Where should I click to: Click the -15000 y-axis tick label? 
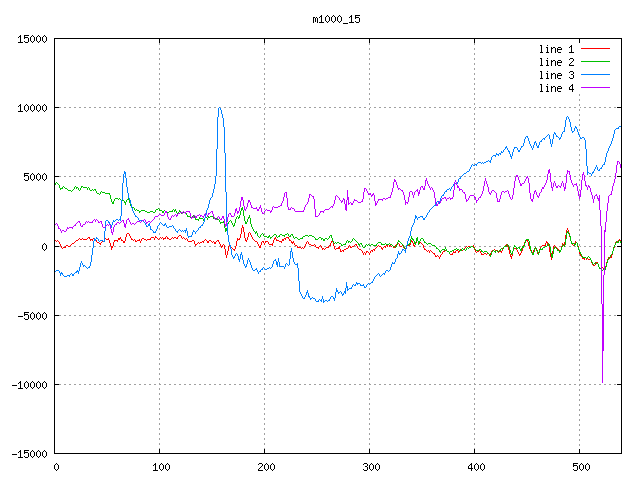click(29, 454)
